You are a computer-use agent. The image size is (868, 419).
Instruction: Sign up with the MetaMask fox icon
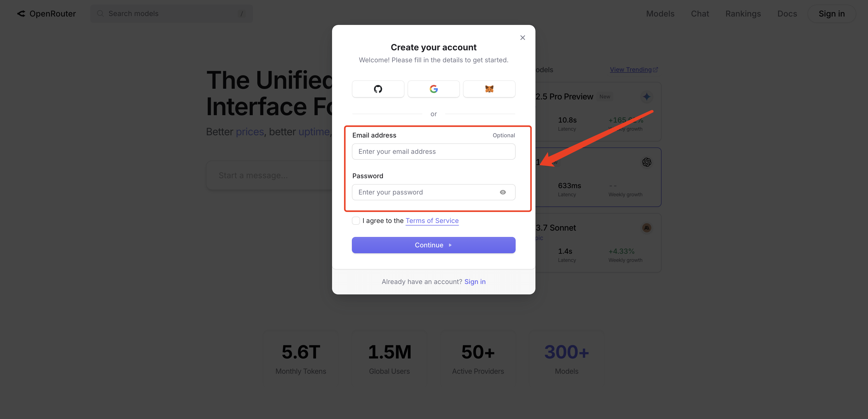489,89
